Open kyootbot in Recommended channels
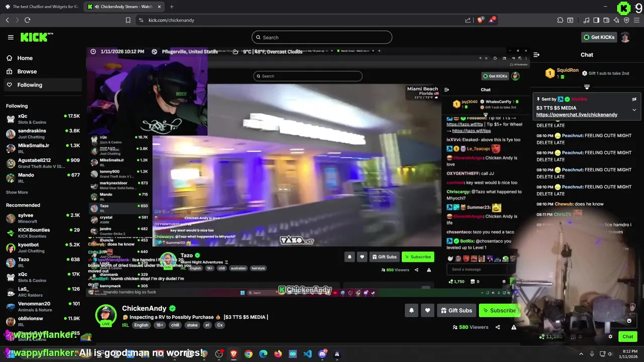Image resolution: width=644 pixels, height=362 pixels. (42, 247)
